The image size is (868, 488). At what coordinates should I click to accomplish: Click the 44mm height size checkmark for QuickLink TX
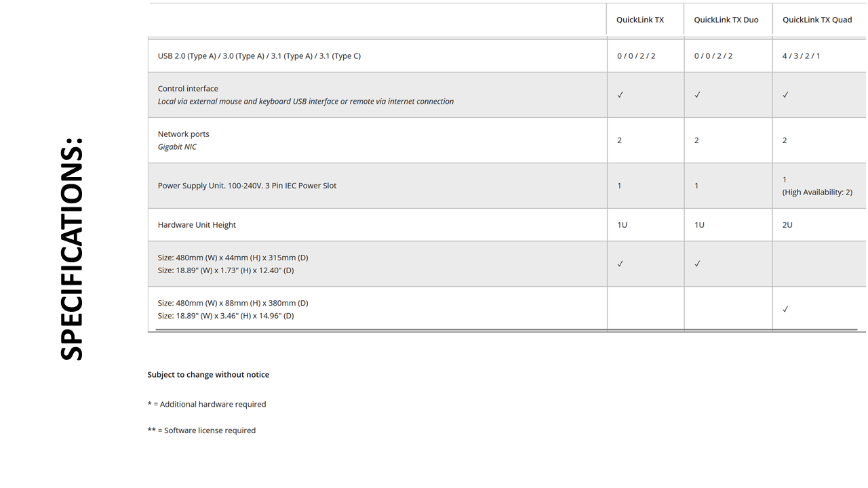pyautogui.click(x=620, y=264)
